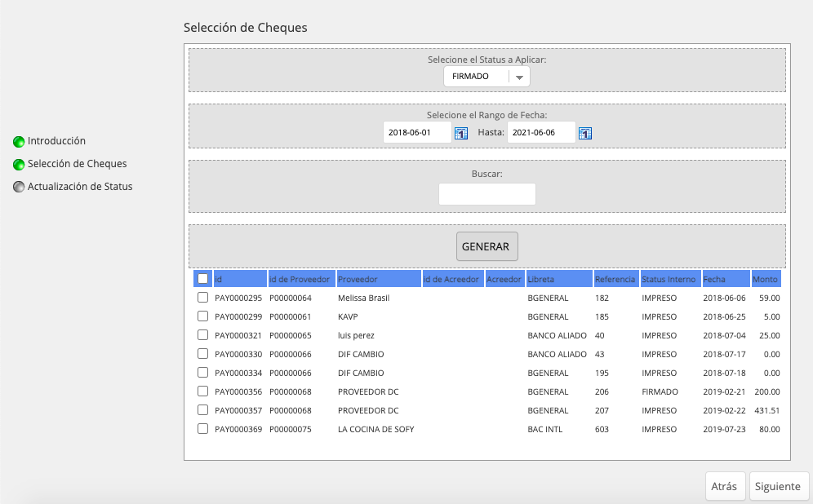The width and height of the screenshot is (813, 504).
Task: Sort by the id column header
Action: tap(241, 279)
